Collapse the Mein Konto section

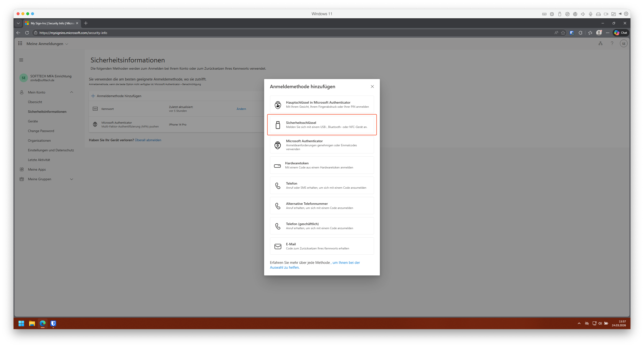pos(72,92)
